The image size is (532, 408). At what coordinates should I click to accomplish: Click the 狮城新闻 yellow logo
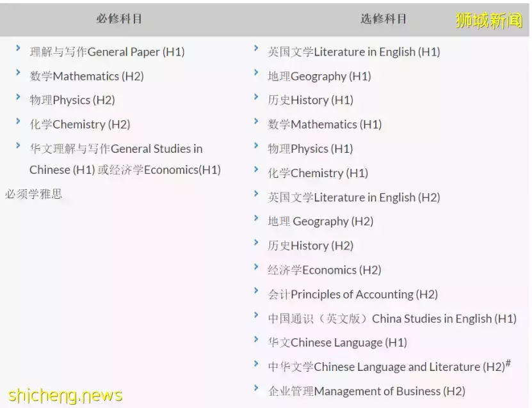click(488, 20)
